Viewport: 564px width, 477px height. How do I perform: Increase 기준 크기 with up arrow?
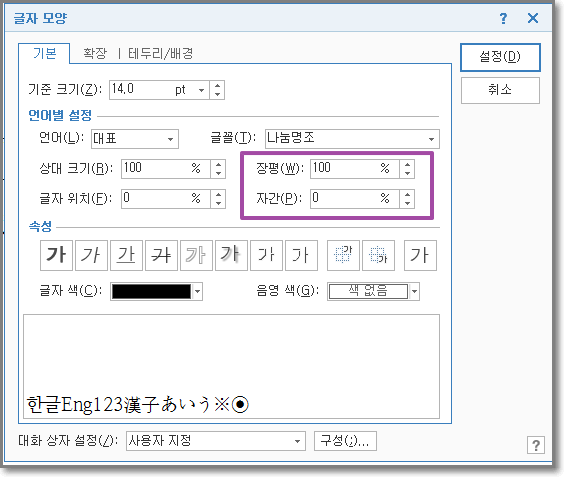pos(217,86)
